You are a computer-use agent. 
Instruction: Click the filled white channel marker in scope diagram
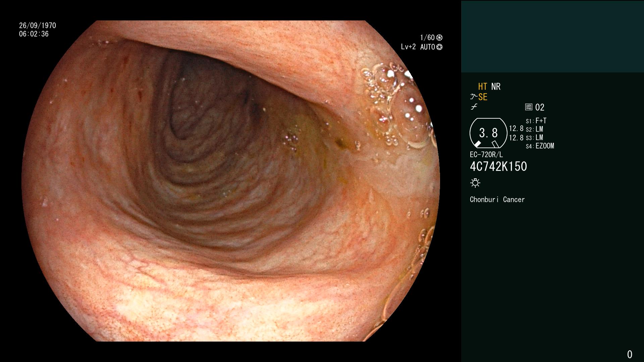tap(477, 144)
